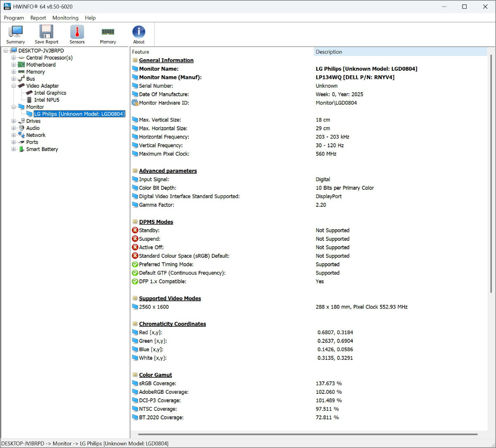Select the Ports tree item
This screenshot has height=448, width=496.
tap(32, 142)
